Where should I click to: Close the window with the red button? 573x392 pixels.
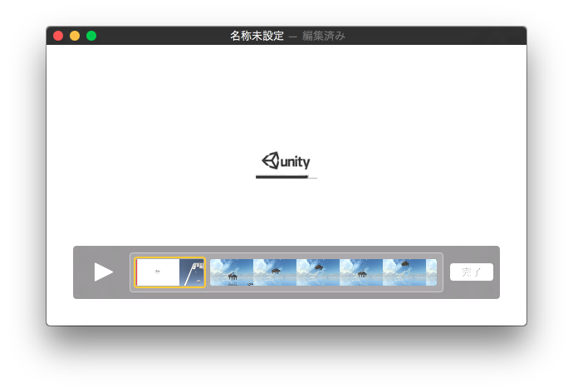(58, 36)
